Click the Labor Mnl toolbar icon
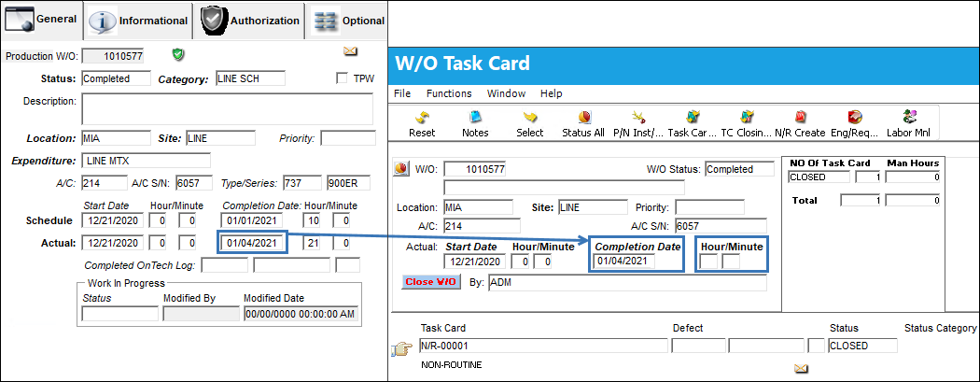The height and width of the screenshot is (382, 980). pyautogui.click(x=909, y=124)
